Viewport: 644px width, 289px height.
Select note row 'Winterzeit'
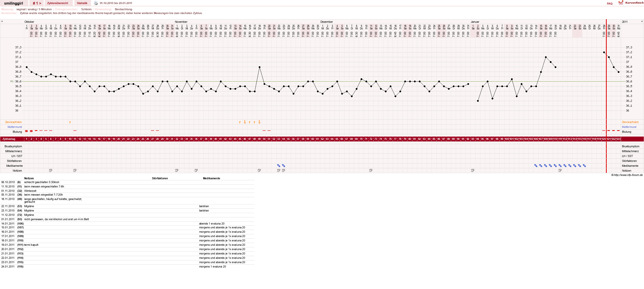click(x=30, y=191)
